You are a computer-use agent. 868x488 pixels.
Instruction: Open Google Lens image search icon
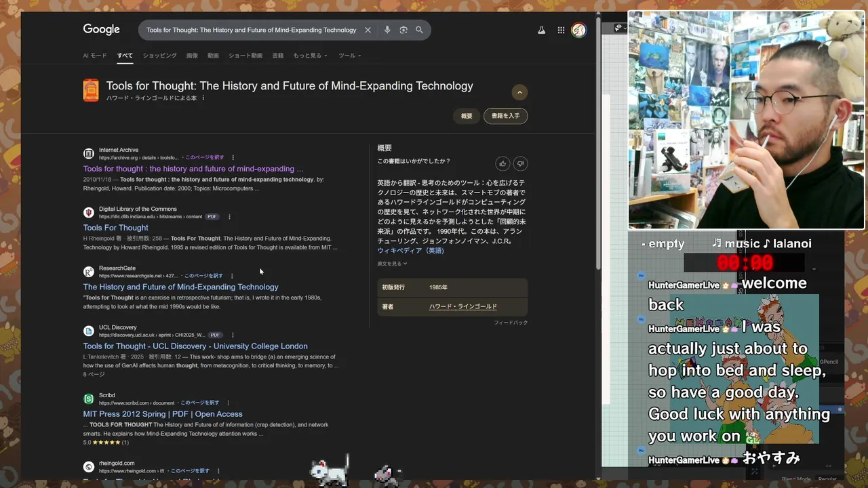[x=403, y=30]
